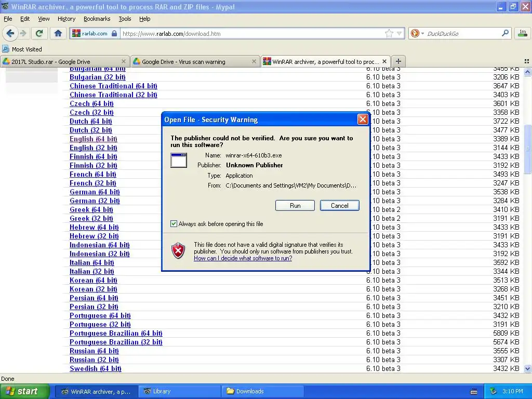The height and width of the screenshot is (399, 532).
Task: Click the DuckDuckGo search field
Action: click(462, 34)
